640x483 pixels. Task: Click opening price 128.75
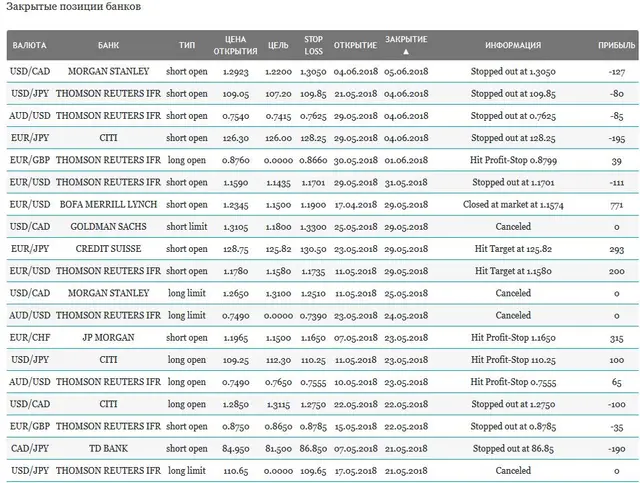(x=236, y=249)
